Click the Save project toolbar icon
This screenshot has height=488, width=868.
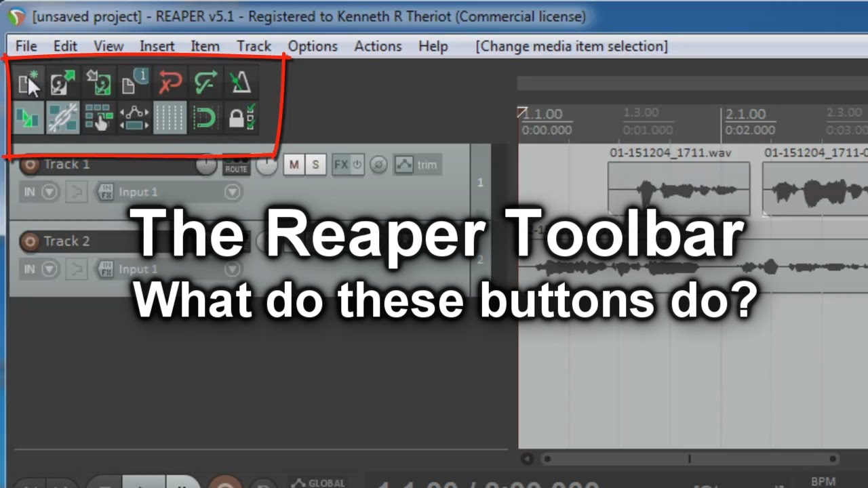click(x=99, y=83)
